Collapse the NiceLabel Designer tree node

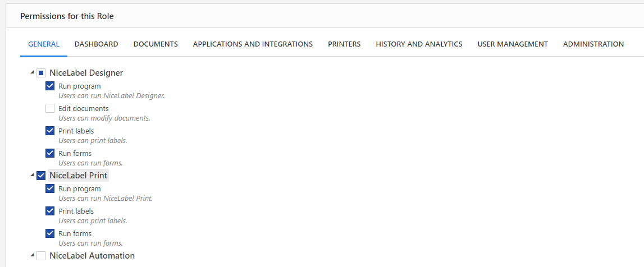click(33, 73)
